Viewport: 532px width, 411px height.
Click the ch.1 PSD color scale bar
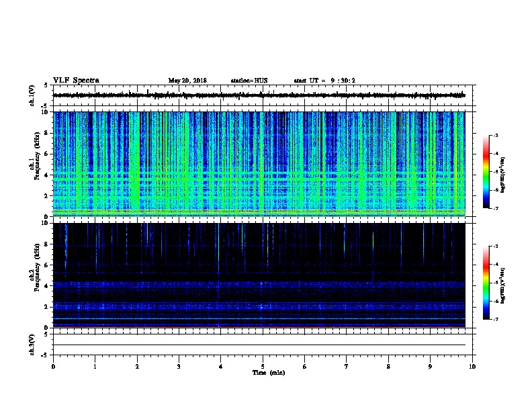486,171
